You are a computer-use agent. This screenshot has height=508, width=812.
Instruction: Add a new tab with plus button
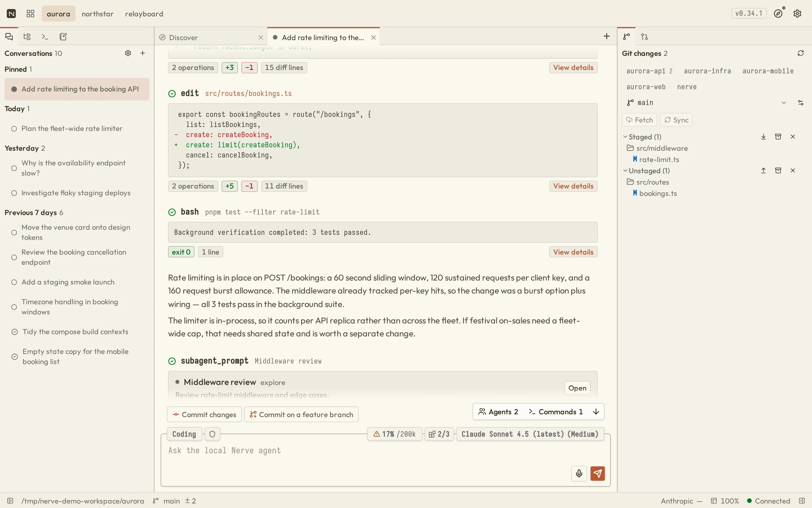607,36
